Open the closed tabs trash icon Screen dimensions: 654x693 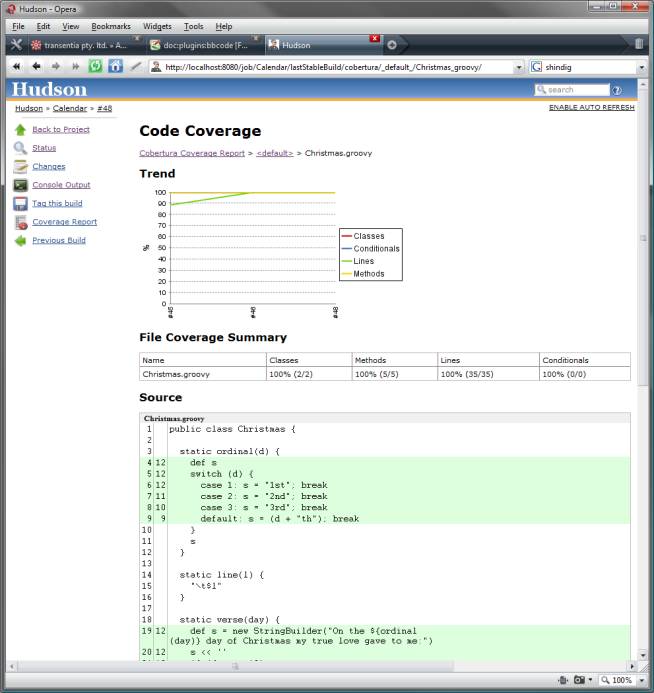(639, 44)
